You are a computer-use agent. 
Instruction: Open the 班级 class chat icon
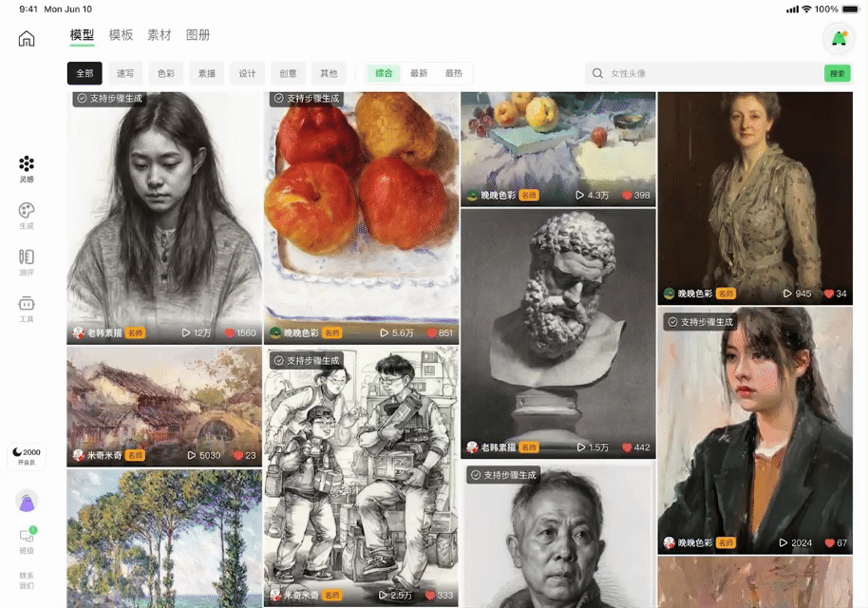[27, 541]
